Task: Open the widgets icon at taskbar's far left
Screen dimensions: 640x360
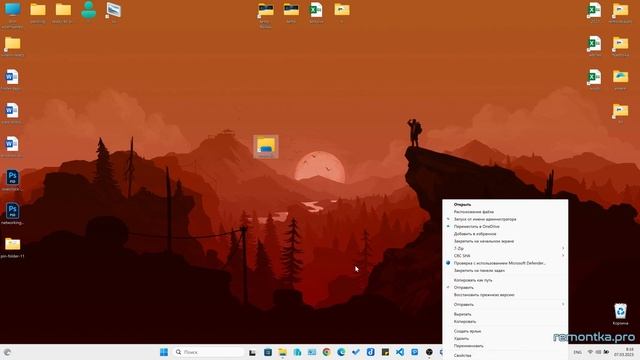Action: tap(7, 352)
